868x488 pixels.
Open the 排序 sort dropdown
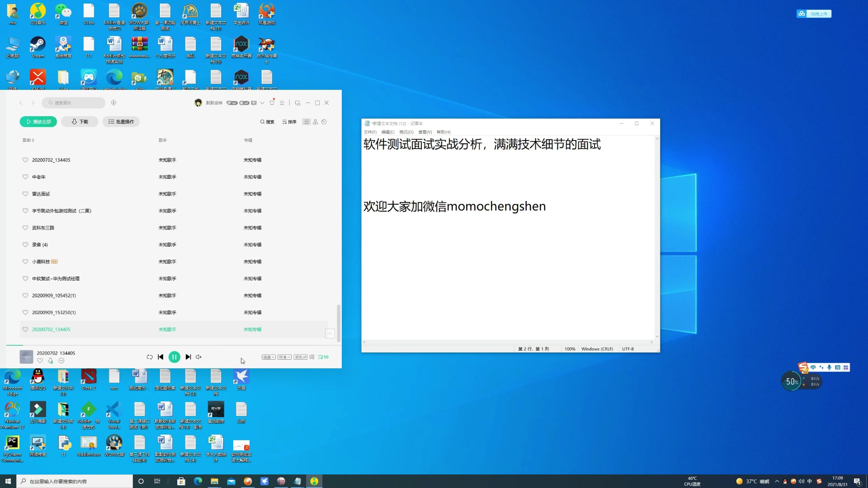pyautogui.click(x=289, y=122)
